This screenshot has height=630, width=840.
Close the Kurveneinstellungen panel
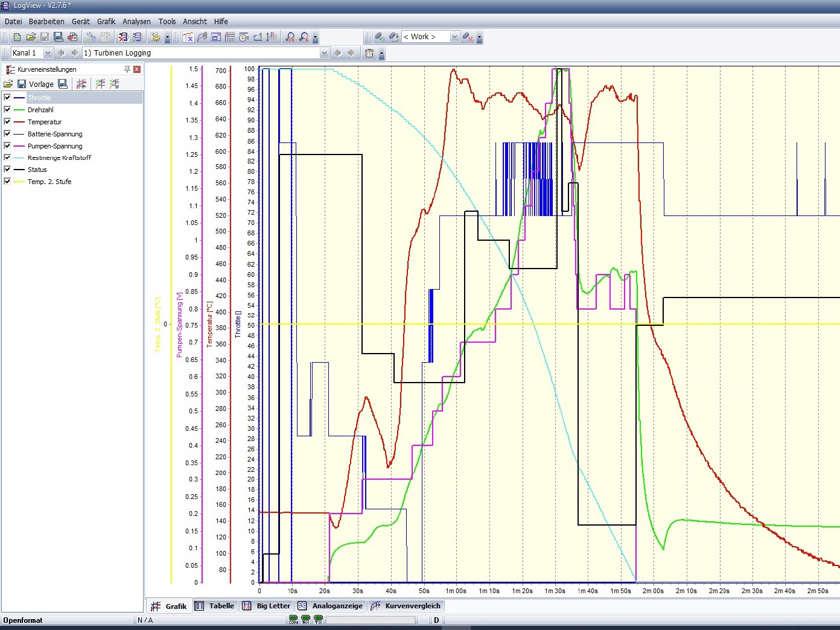pos(137,69)
